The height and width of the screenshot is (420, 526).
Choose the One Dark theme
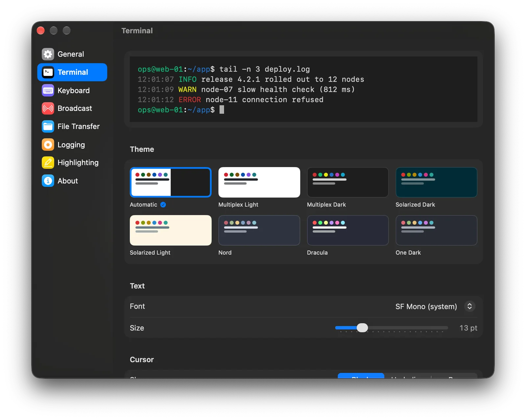coord(436,230)
